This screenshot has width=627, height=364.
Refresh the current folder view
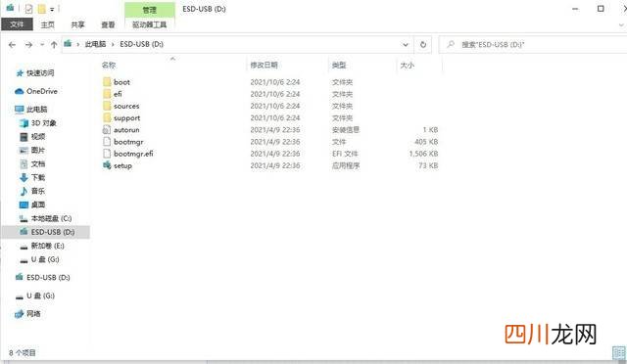click(x=423, y=44)
